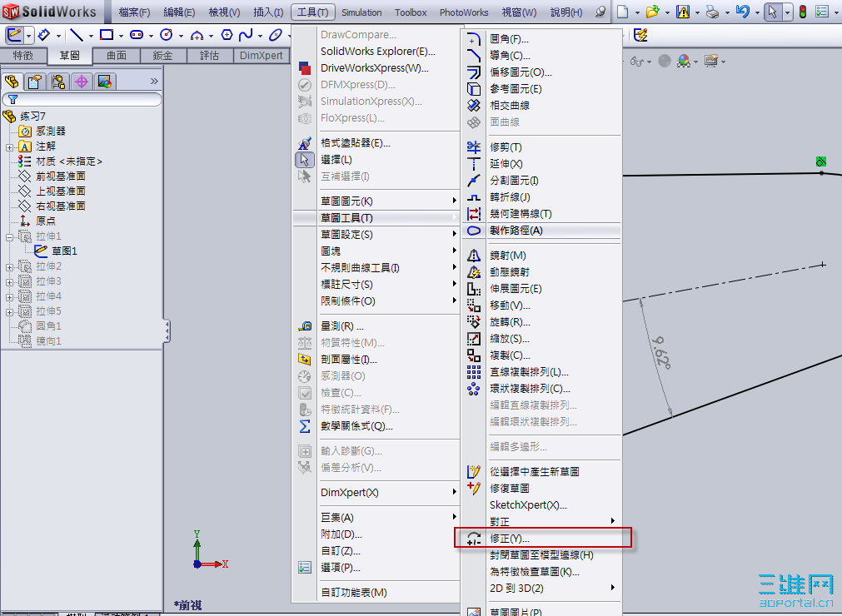Viewport: 842px width, 616px height.
Task: Open the 選項(P) options entry
Action: pyautogui.click(x=376, y=567)
